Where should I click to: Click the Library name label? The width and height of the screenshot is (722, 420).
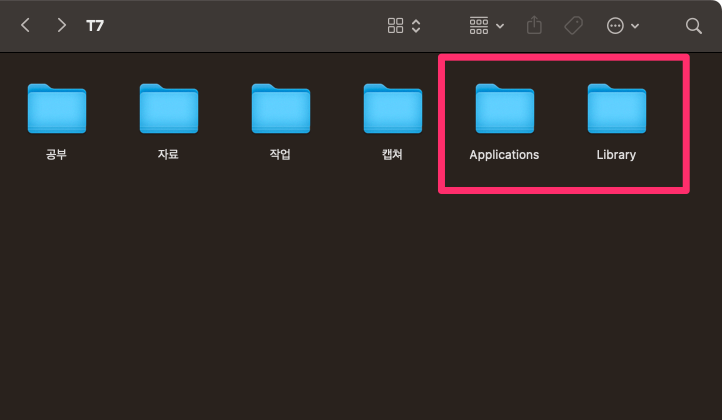[616, 155]
